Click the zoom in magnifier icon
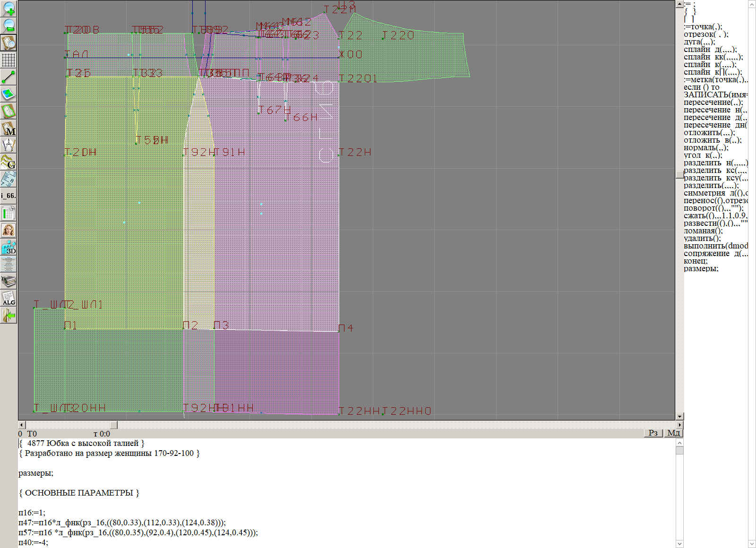756x548 pixels. (9, 9)
